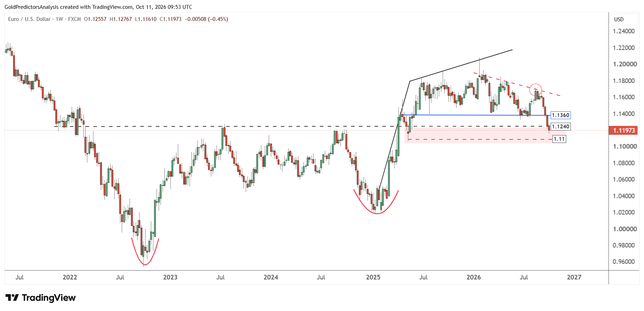Click the 1.00000 price axis label
The image size is (644, 311).
point(625,229)
